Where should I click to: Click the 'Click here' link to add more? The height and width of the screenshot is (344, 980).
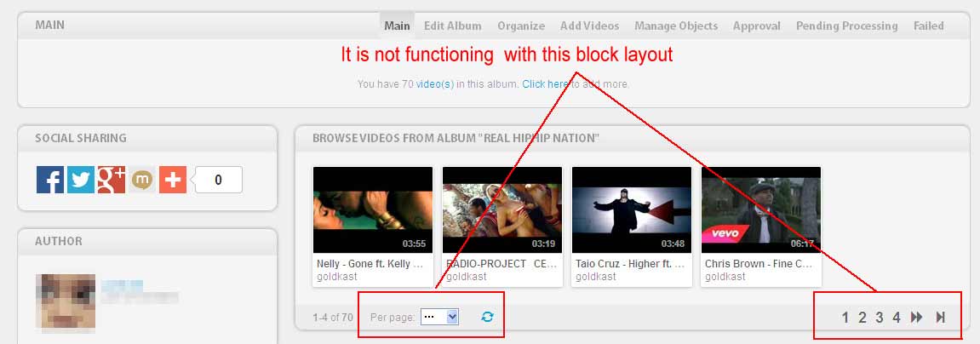point(545,83)
